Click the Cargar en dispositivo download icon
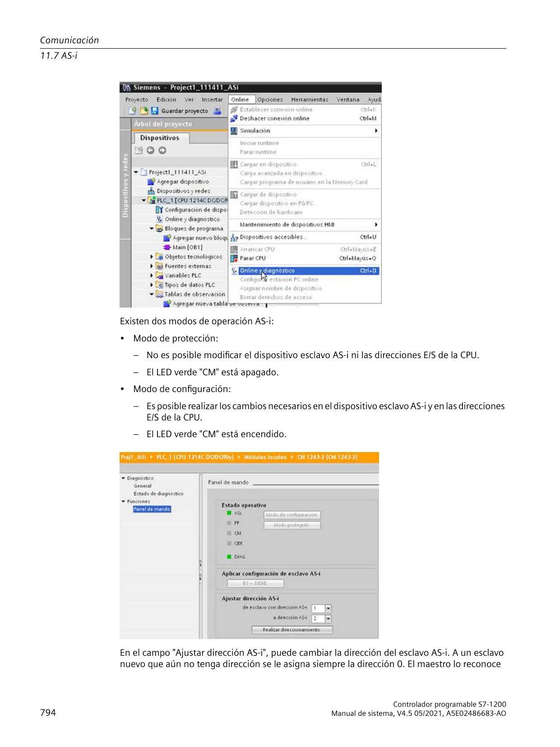 point(234,164)
